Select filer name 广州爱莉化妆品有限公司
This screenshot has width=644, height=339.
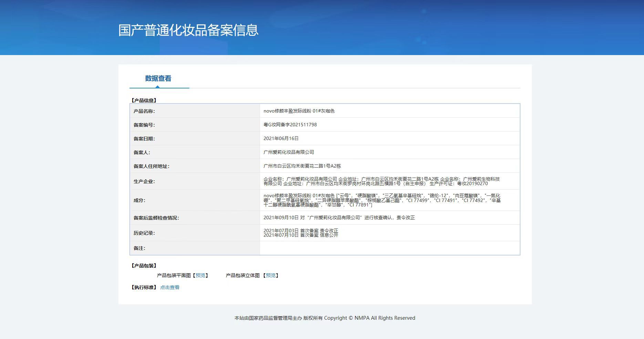(289, 152)
